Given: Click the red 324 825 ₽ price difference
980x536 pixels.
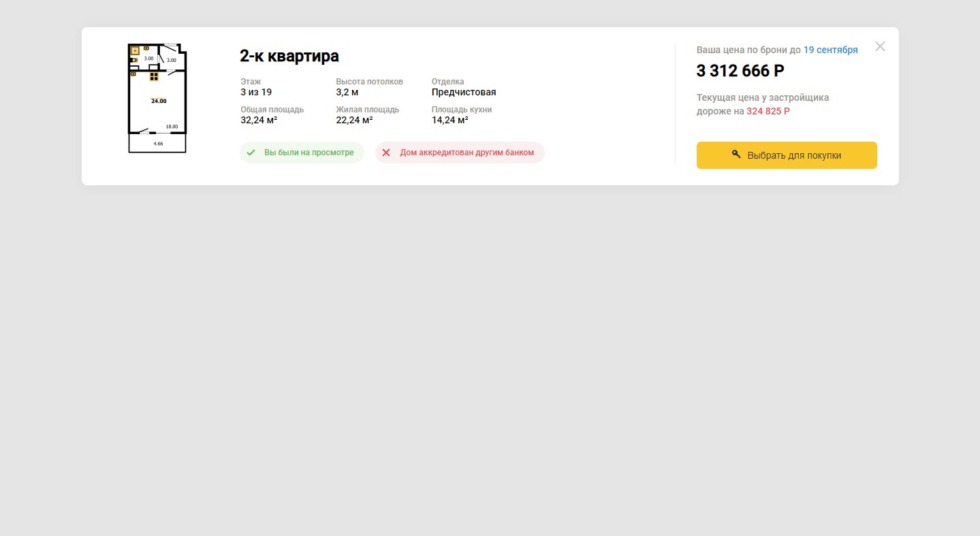Looking at the screenshot, I should tap(768, 111).
